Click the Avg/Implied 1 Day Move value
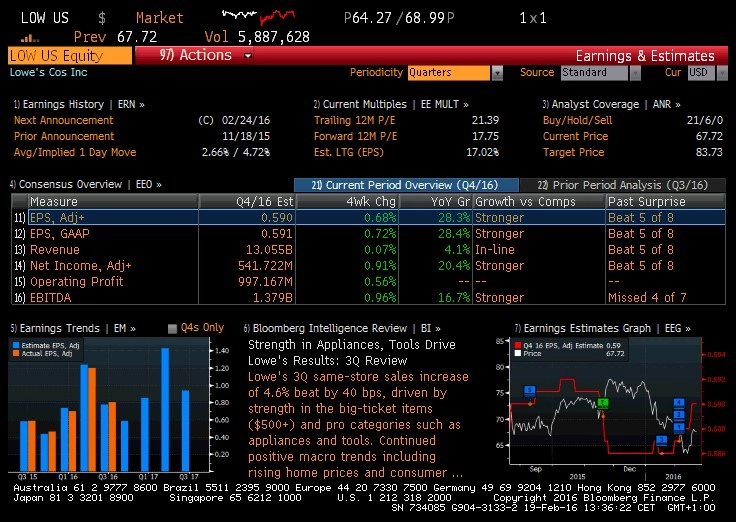The height and width of the screenshot is (522, 736). coord(236,152)
